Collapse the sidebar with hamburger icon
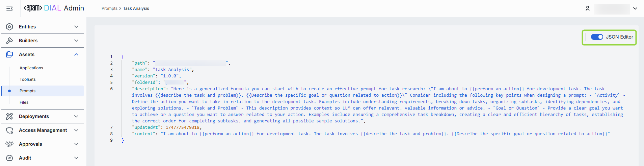 (x=9, y=8)
